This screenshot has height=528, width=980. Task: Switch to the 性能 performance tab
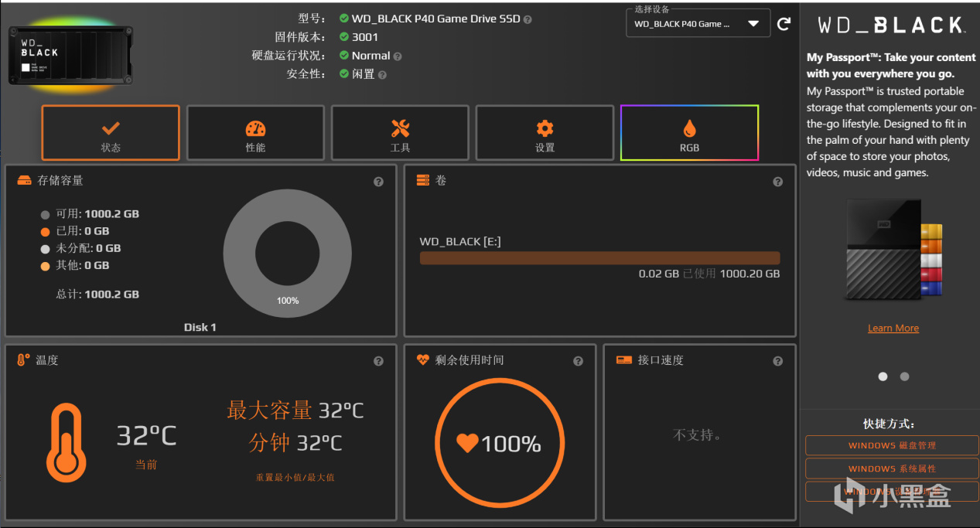point(255,133)
